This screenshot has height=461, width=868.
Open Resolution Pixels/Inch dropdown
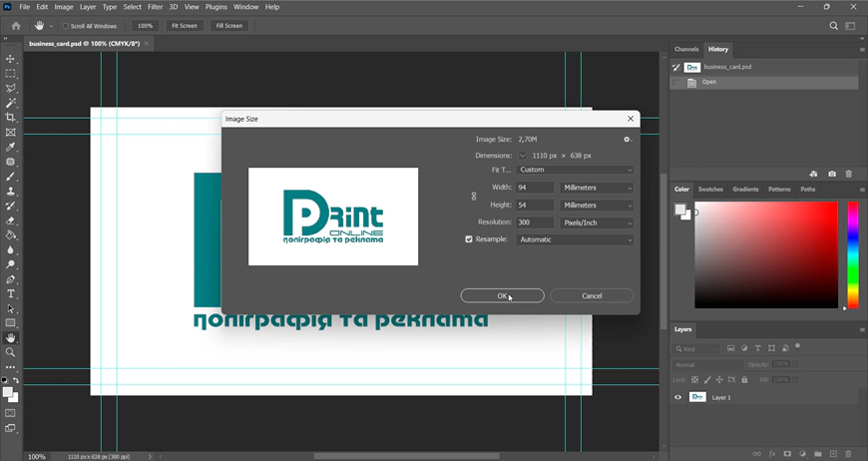[x=597, y=223]
